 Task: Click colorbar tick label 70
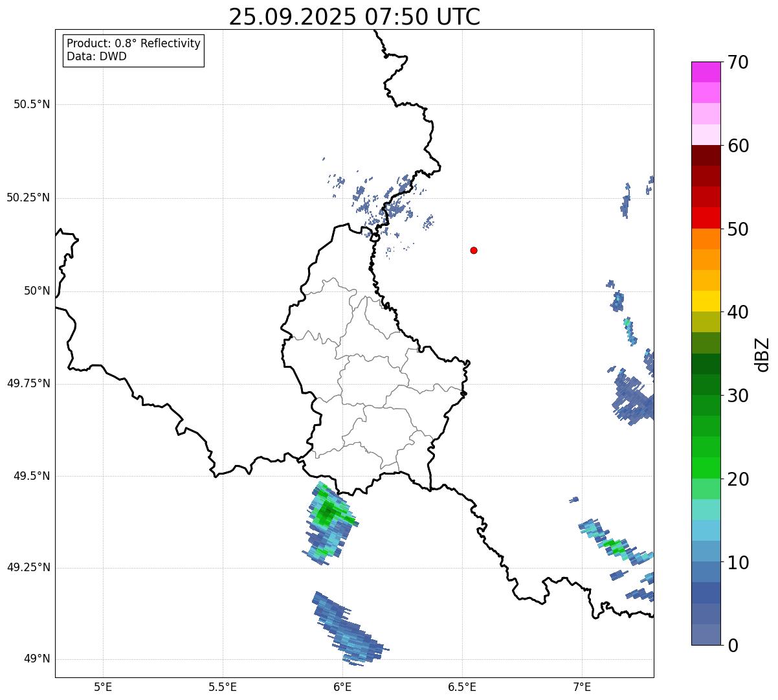pos(738,62)
